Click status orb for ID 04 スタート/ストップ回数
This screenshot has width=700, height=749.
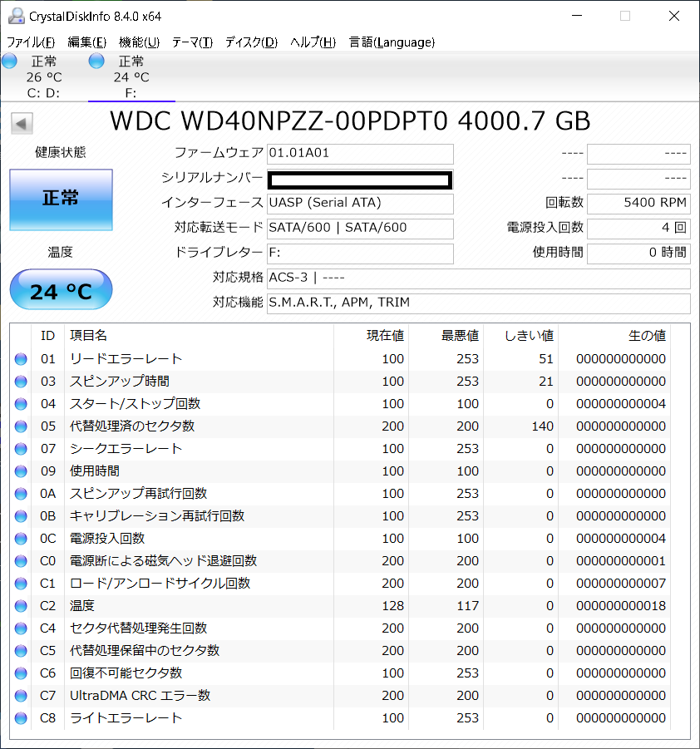(21, 404)
